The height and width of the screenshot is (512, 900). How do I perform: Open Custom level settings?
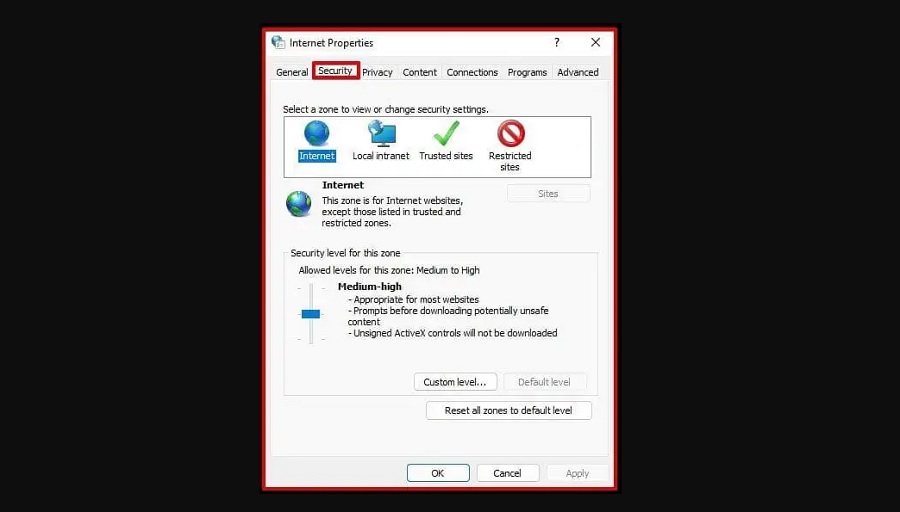[x=455, y=382]
